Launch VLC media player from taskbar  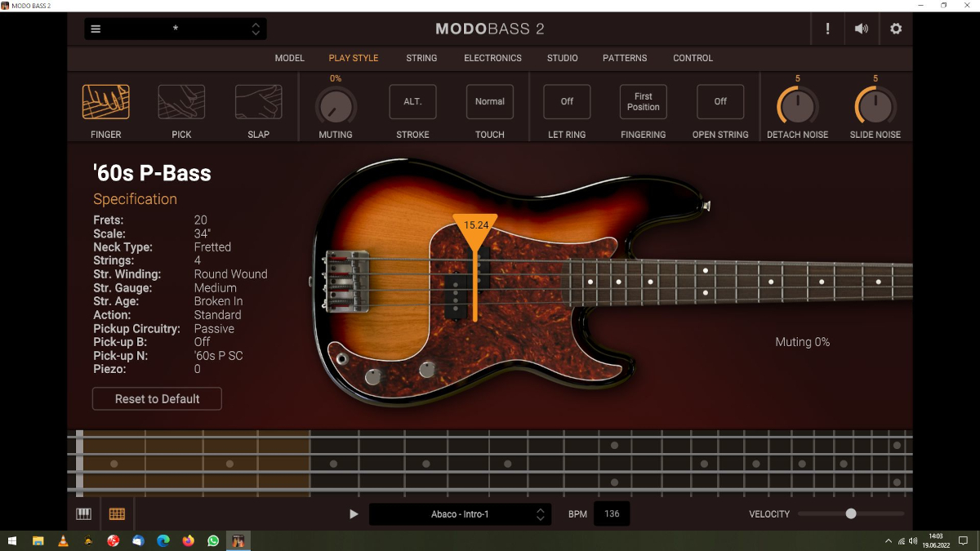tap(63, 540)
